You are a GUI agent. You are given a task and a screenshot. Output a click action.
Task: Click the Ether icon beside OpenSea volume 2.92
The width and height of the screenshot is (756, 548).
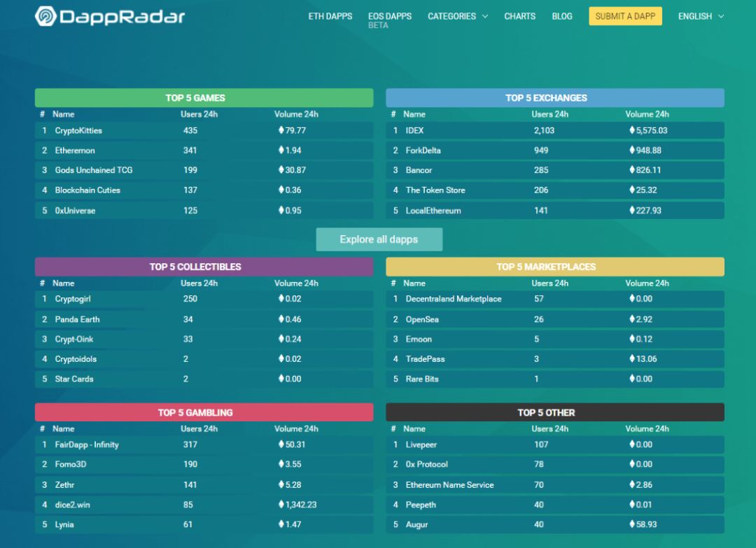point(632,319)
